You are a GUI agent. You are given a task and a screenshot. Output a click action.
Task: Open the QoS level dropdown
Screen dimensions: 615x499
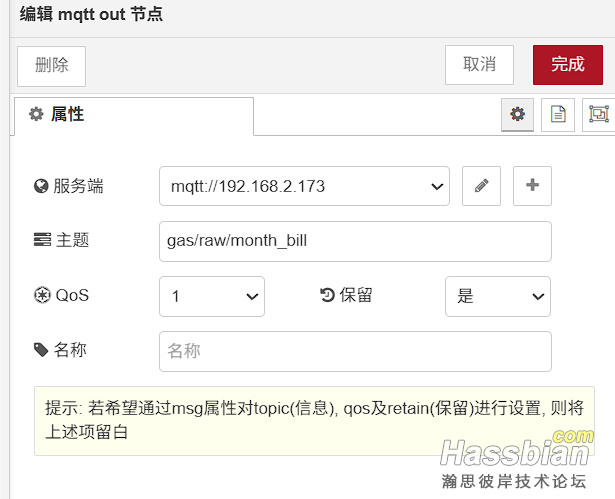pos(212,296)
